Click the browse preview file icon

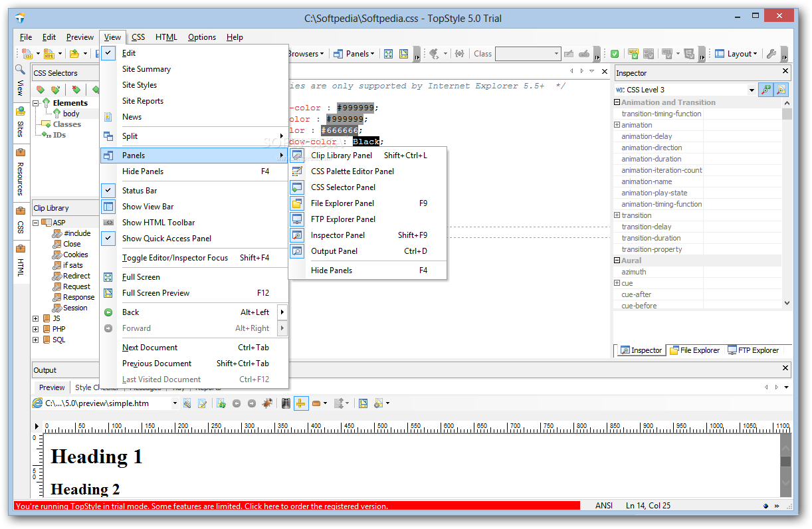tap(187, 403)
